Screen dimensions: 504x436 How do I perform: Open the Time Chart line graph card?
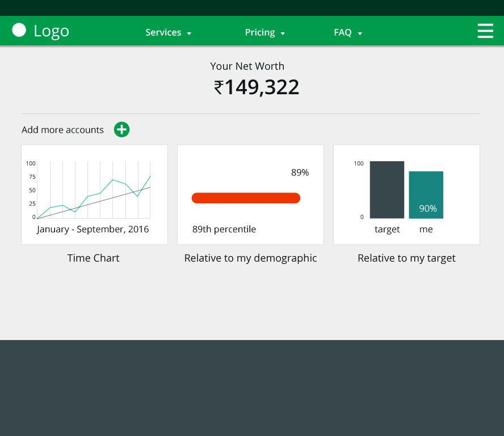pos(94,195)
